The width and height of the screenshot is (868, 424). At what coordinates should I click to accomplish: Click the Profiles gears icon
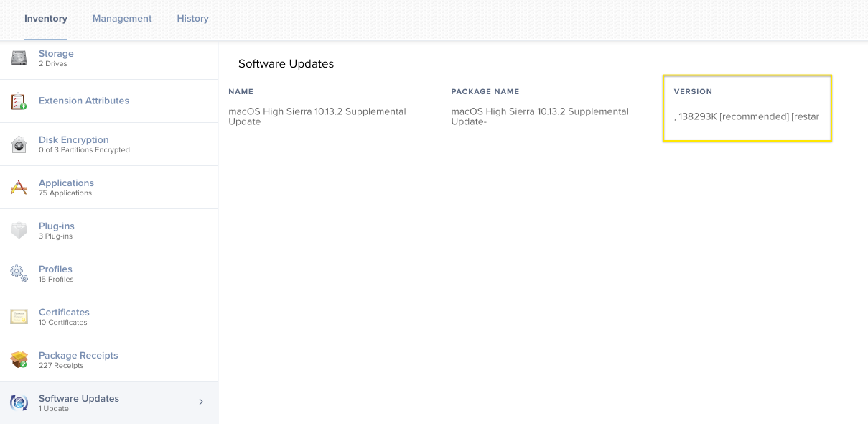pyautogui.click(x=19, y=274)
